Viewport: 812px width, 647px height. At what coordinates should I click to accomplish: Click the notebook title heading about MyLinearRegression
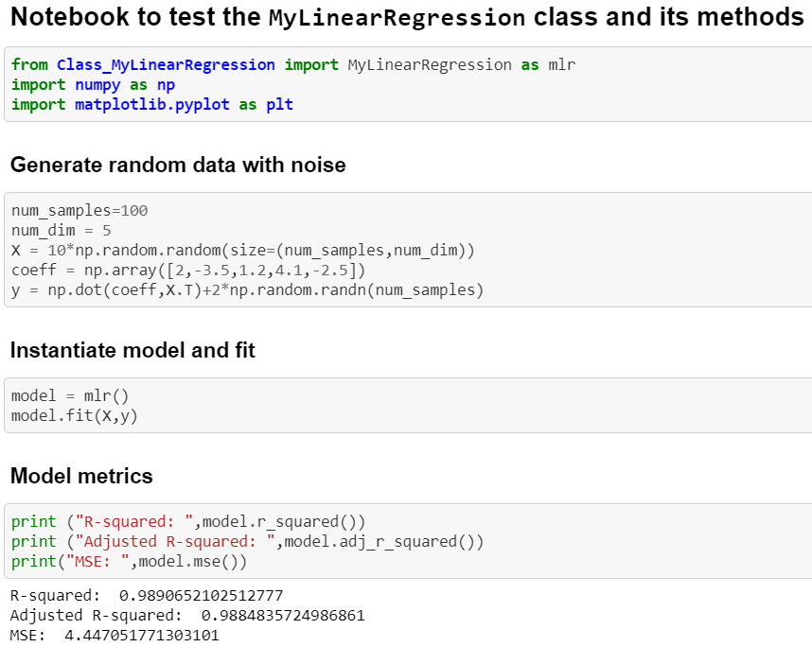406,18
